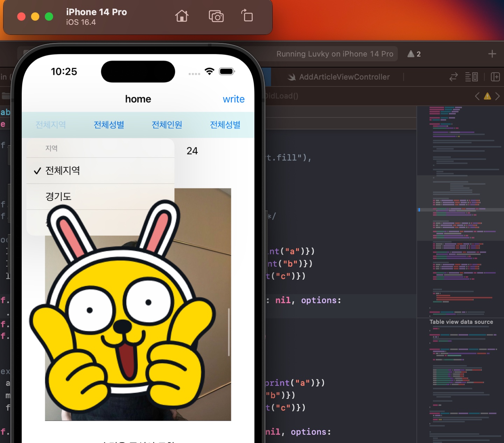The width and height of the screenshot is (504, 443).
Task: Click the home title in the phone app
Action: 138,99
